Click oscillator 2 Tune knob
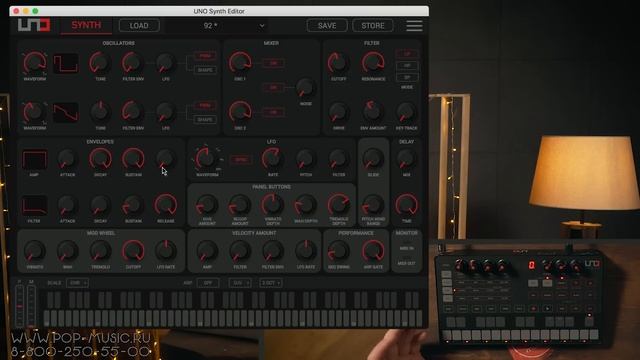 (100, 112)
